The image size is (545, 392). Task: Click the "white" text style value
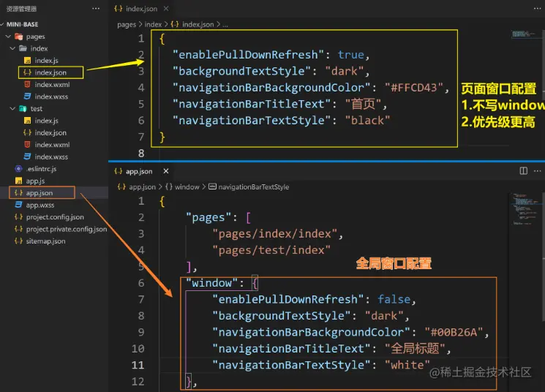407,365
